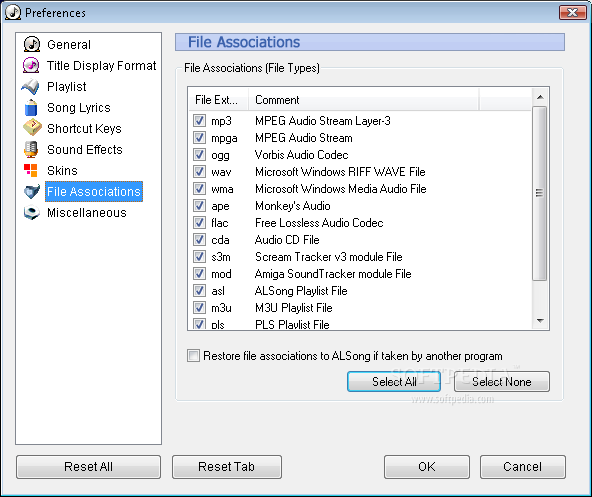Select 'Free Lossless Audio Codec' comment
This screenshot has height=497, width=592.
[319, 223]
